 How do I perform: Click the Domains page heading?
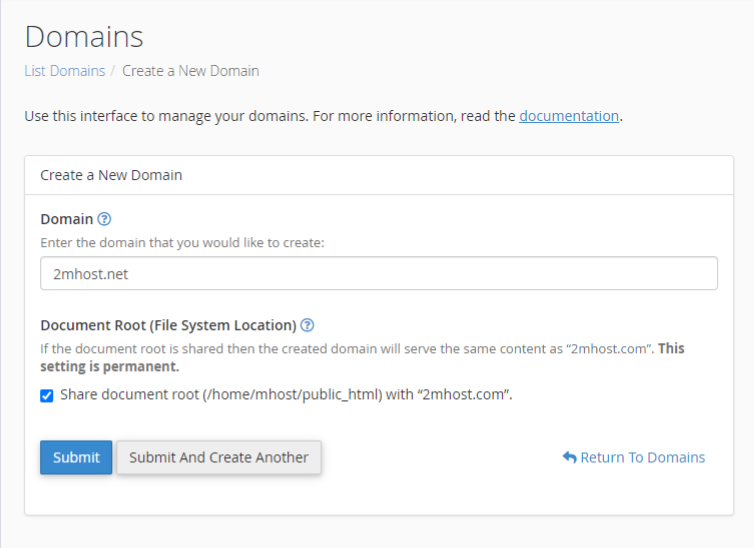tap(84, 37)
